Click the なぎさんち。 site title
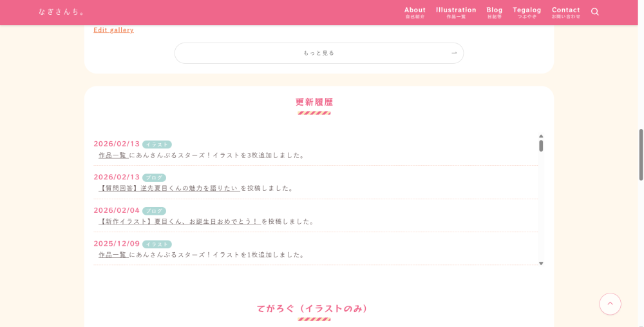The width and height of the screenshot is (644, 327). tap(62, 12)
